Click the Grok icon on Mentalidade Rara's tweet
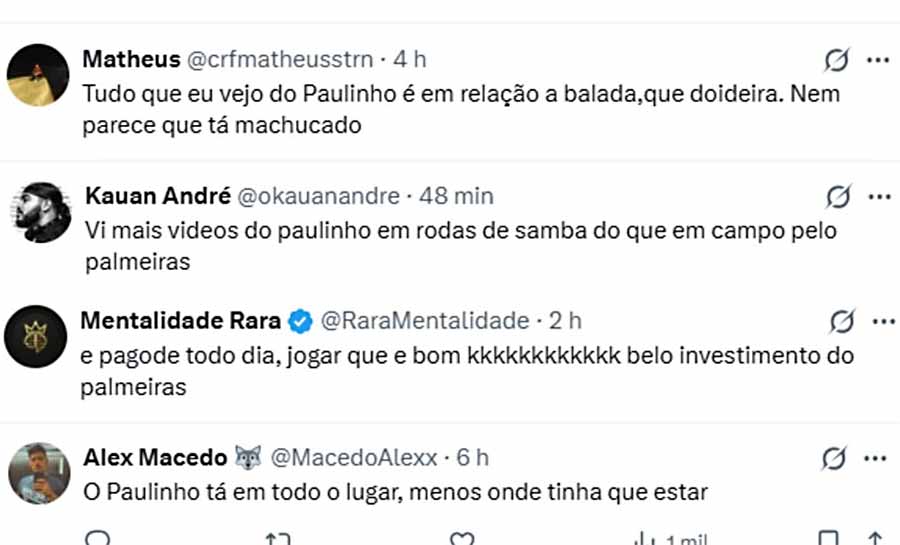This screenshot has width=900, height=545. pyautogui.click(x=841, y=322)
